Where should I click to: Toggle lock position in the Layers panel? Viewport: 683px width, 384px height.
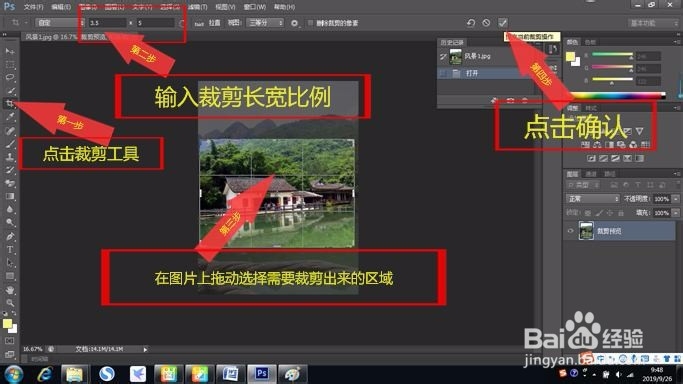pyautogui.click(x=610, y=212)
